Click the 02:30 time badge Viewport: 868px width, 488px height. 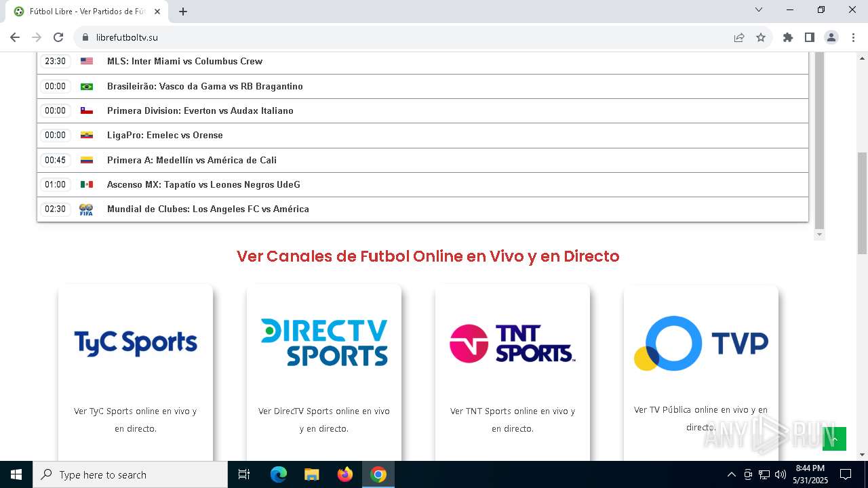(x=56, y=209)
